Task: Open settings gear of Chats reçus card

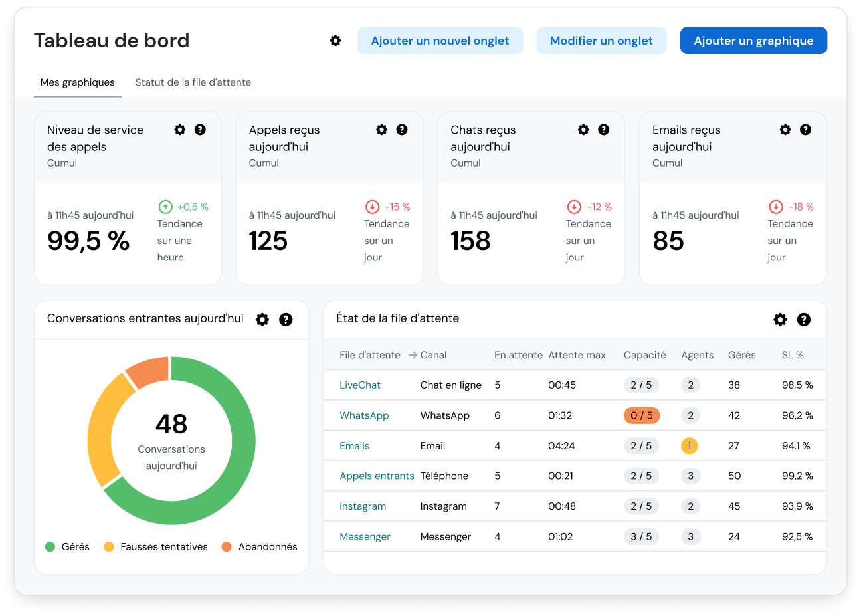Action: click(583, 130)
